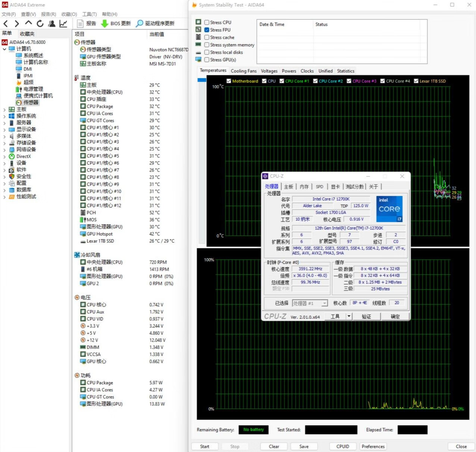Click the back arrow in AIDA64 toolbar
Screen dimensions: 476x452
[6, 23]
